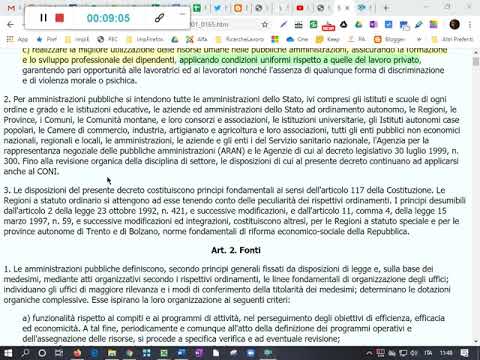Open the Windows notification center
The height and width of the screenshot is (360, 480).
(x=464, y=353)
